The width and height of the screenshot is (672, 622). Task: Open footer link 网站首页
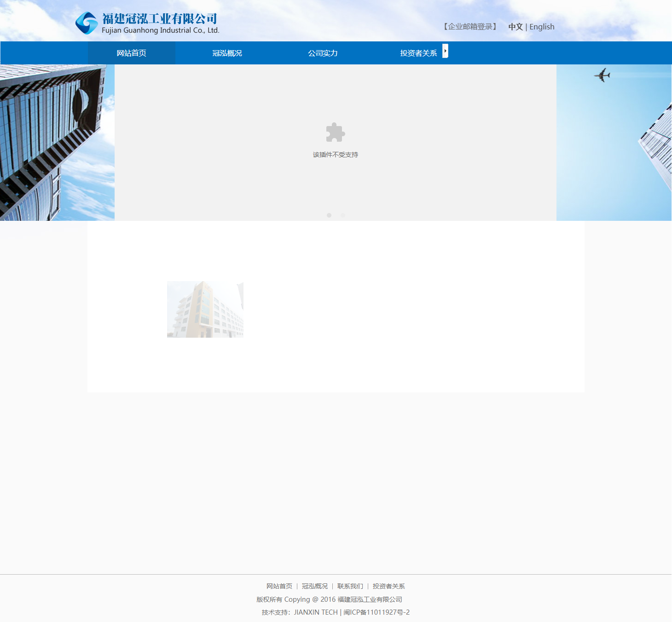[x=279, y=586]
